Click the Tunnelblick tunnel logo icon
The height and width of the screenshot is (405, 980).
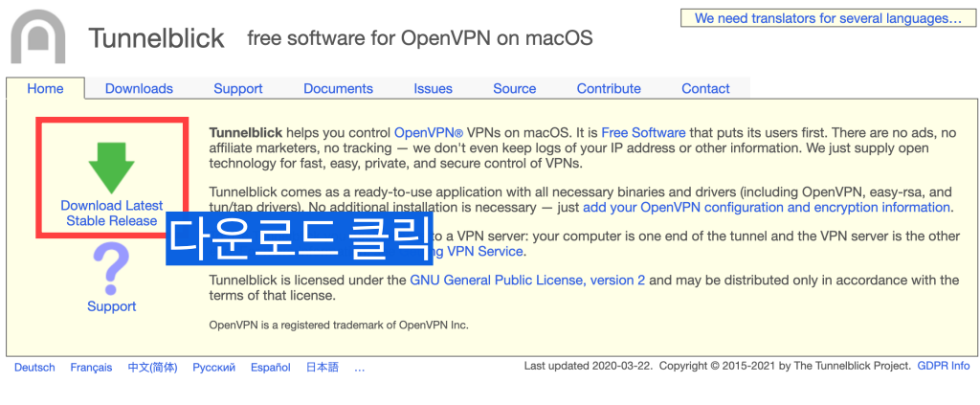[38, 36]
